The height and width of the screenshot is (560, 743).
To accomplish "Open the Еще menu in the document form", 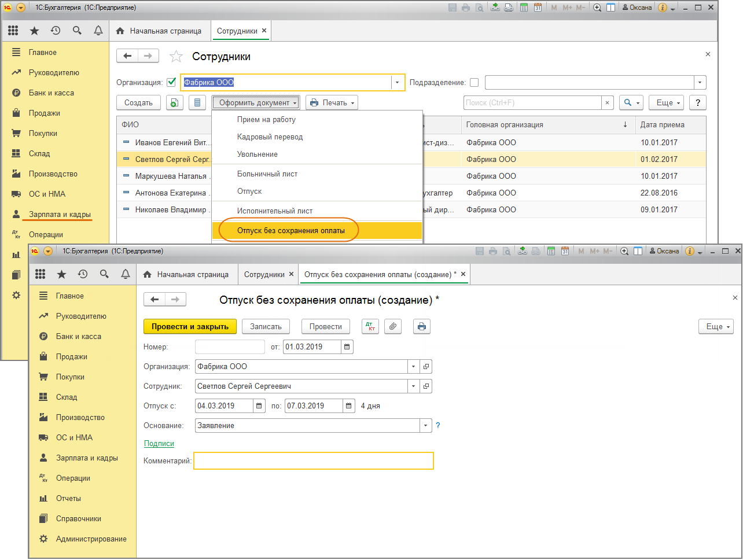I will click(x=716, y=326).
